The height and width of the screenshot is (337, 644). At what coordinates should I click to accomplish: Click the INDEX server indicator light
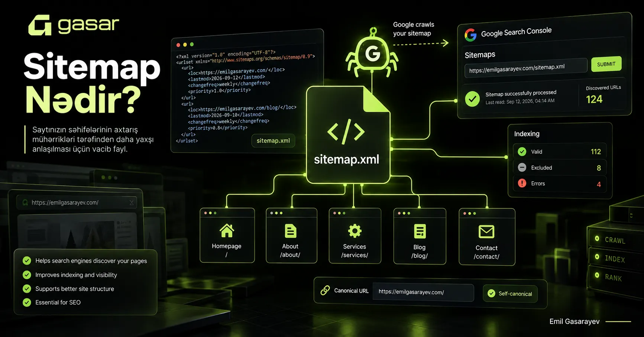click(x=597, y=257)
